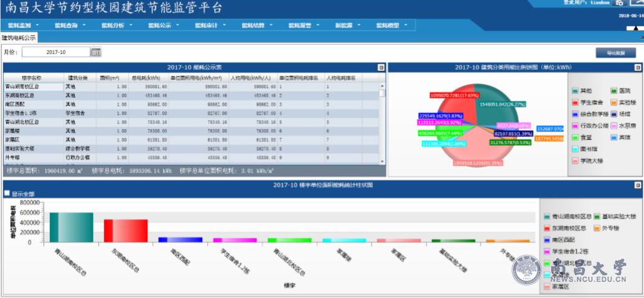Sort by 人均用电 column header
This screenshot has width=644, height=298.
(253, 78)
